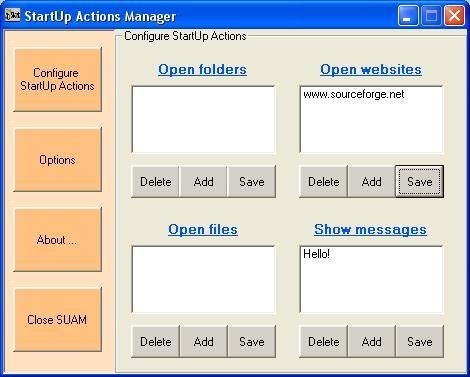Click the Show messages heading link
The width and height of the screenshot is (470, 377).
370,229
